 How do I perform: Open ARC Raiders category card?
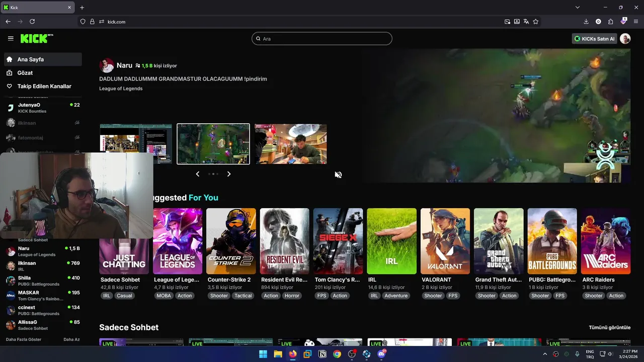pos(606,241)
